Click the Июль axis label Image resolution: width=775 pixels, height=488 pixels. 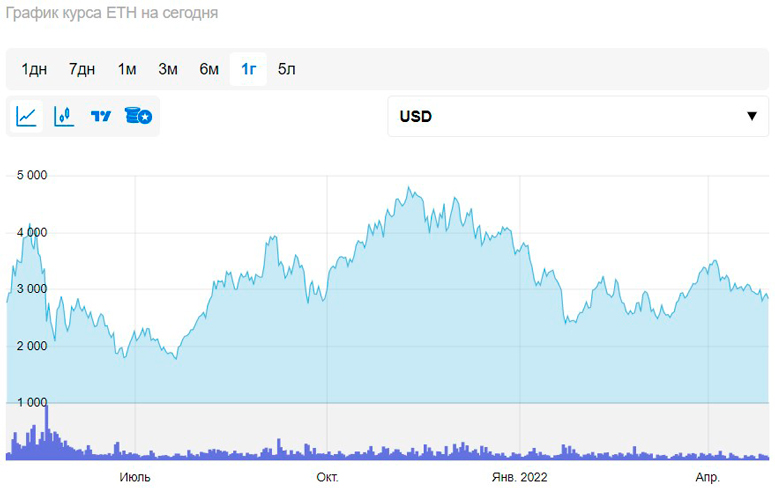[135, 477]
